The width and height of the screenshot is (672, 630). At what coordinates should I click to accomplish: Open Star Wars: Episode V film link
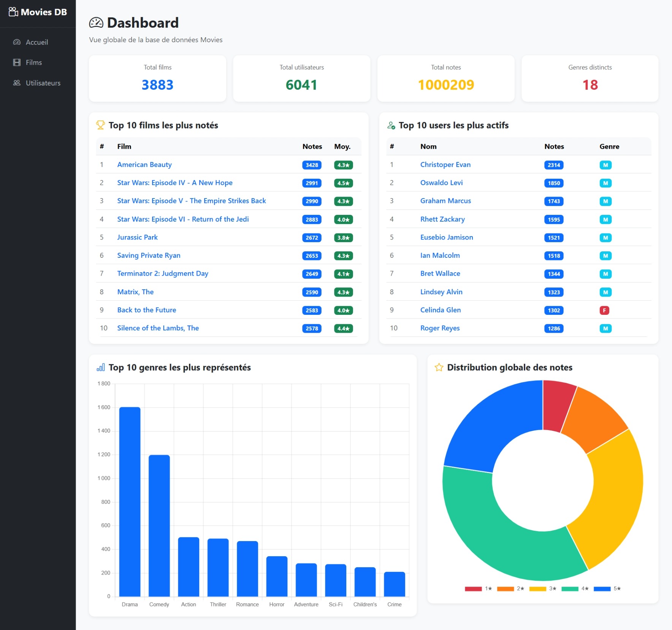[x=192, y=201]
